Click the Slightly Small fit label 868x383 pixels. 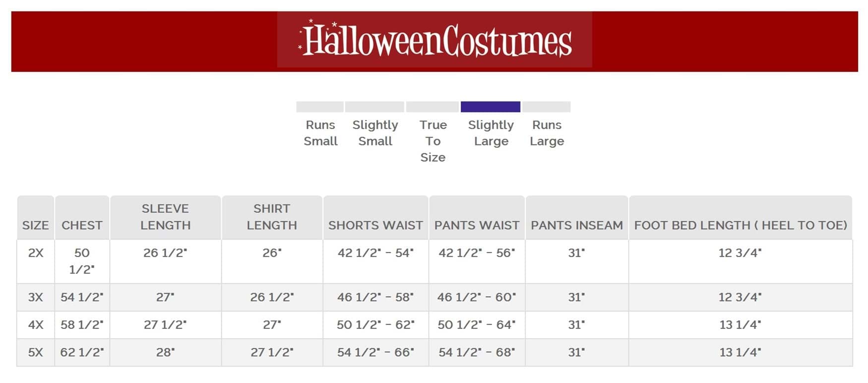[x=375, y=133]
